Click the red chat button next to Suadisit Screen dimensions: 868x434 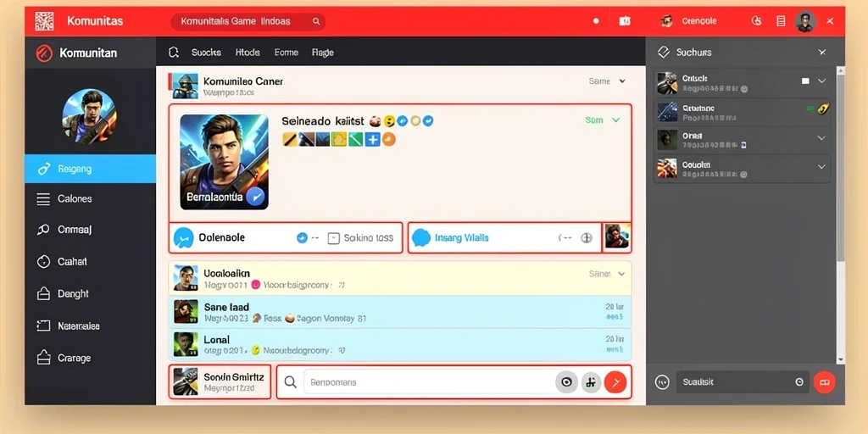click(824, 382)
